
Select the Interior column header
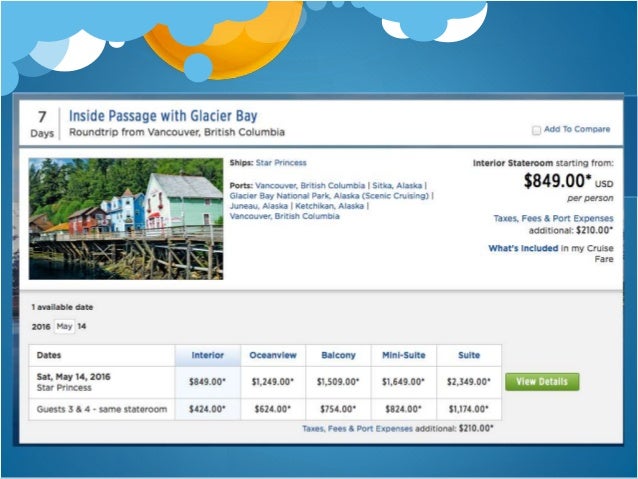209,355
